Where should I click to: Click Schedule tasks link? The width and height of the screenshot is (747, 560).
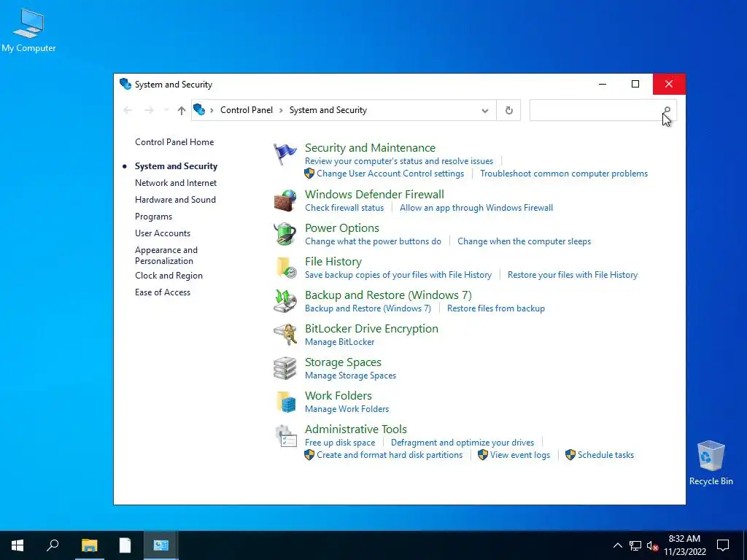coord(606,455)
